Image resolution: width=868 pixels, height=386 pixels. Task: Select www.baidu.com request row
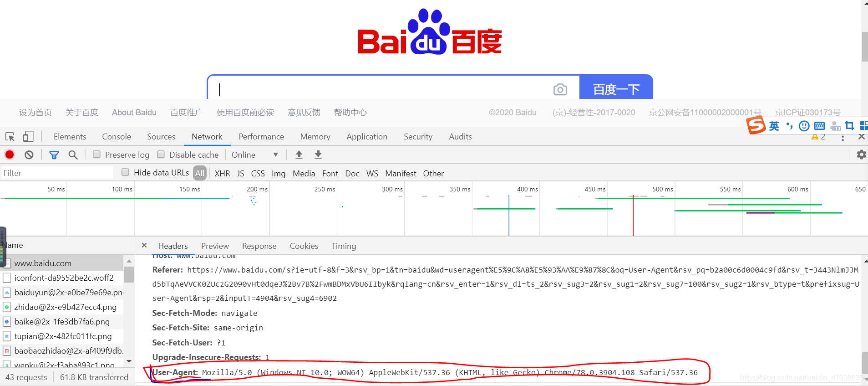[x=62, y=263]
